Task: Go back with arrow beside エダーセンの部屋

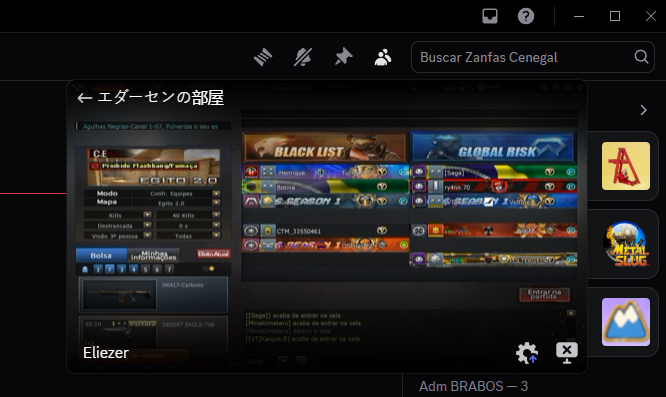Action: (x=85, y=98)
